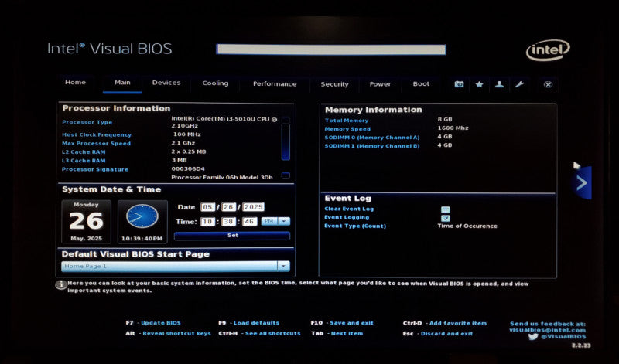Open the Cooling tab
The image size is (619, 364).
(215, 83)
